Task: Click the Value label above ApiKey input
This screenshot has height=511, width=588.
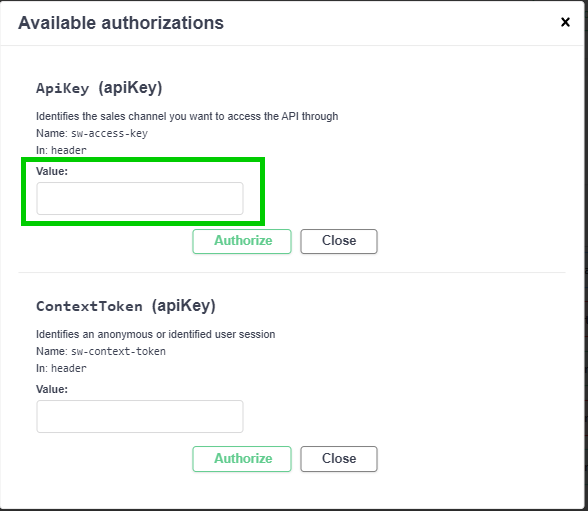Action: (x=52, y=171)
